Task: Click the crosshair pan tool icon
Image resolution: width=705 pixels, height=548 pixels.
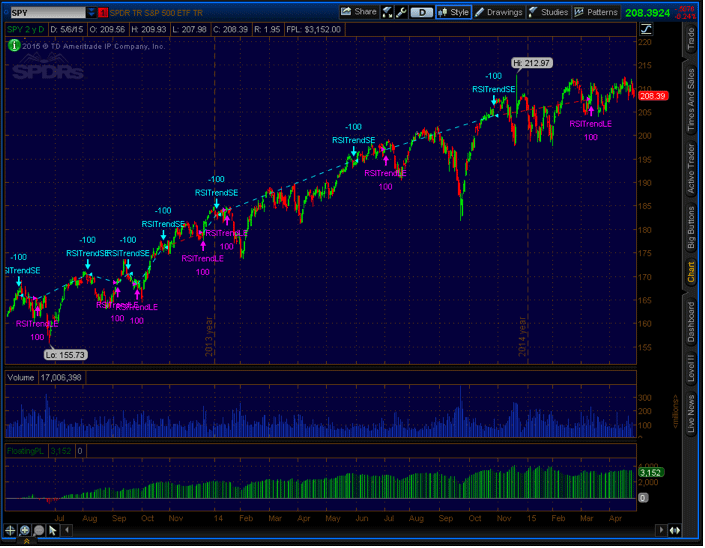Action: coord(10,531)
